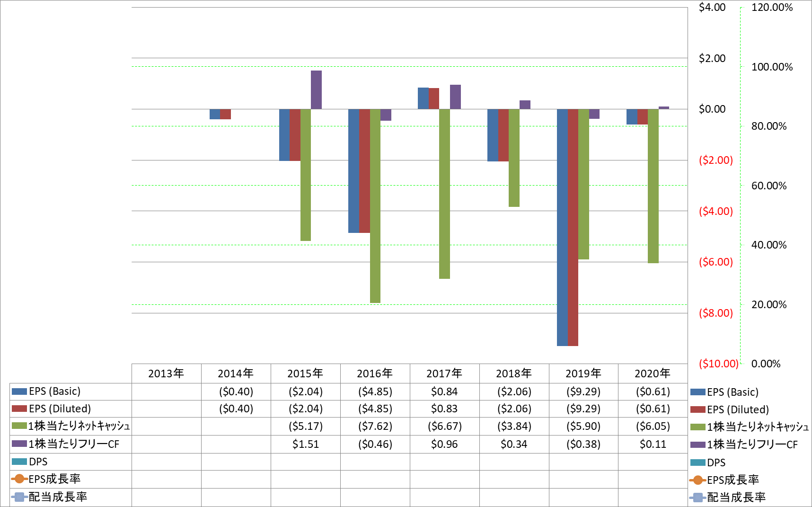
Task: Select the 2016 green net cash bar
Action: pos(375,206)
